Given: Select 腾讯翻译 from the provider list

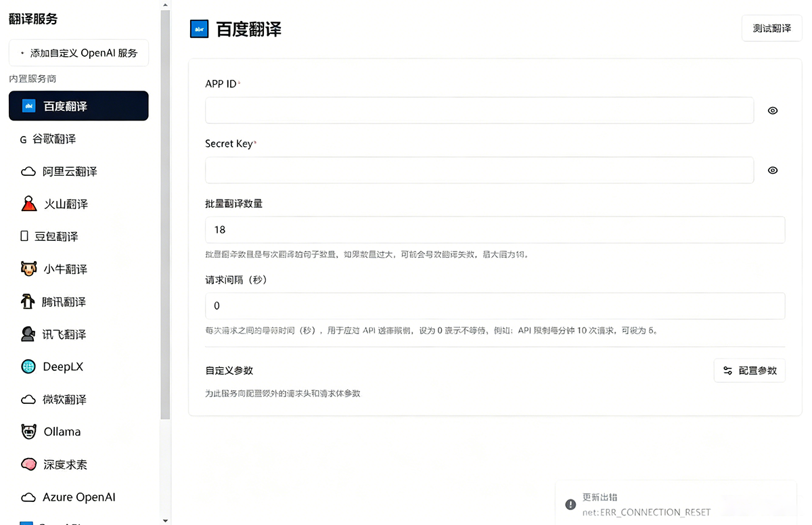Looking at the screenshot, I should [78, 301].
